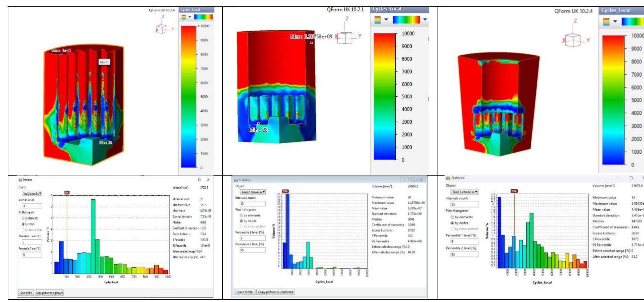Viewport: 644px width, 302px height.
Task: Open palette icon arrow in viewer showing Max: 1e+11
Action: (x=190, y=17)
